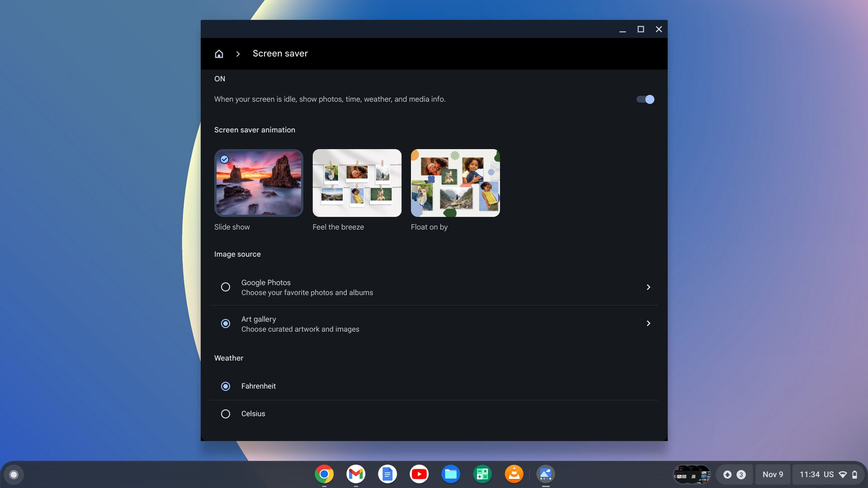Launch the Calculator app

[x=482, y=474]
